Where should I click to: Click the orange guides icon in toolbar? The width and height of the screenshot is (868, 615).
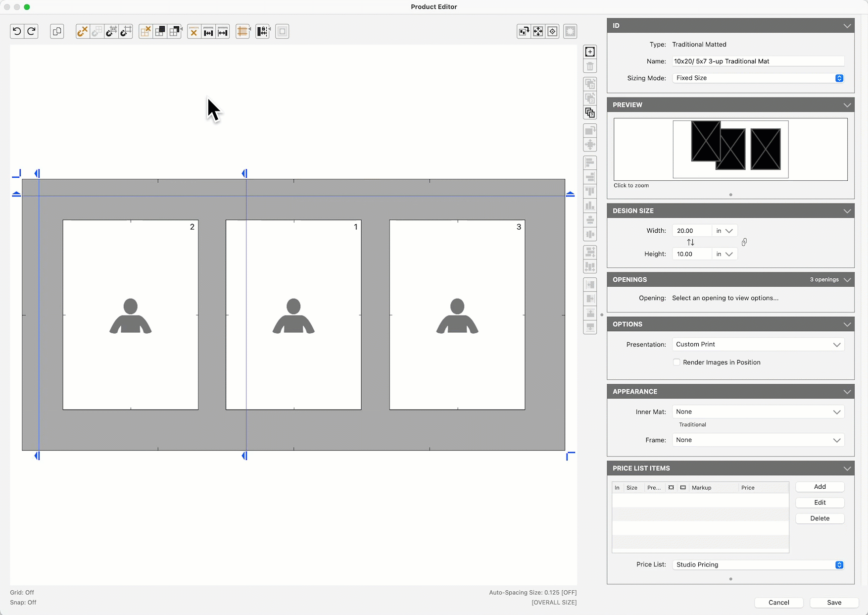coord(242,31)
